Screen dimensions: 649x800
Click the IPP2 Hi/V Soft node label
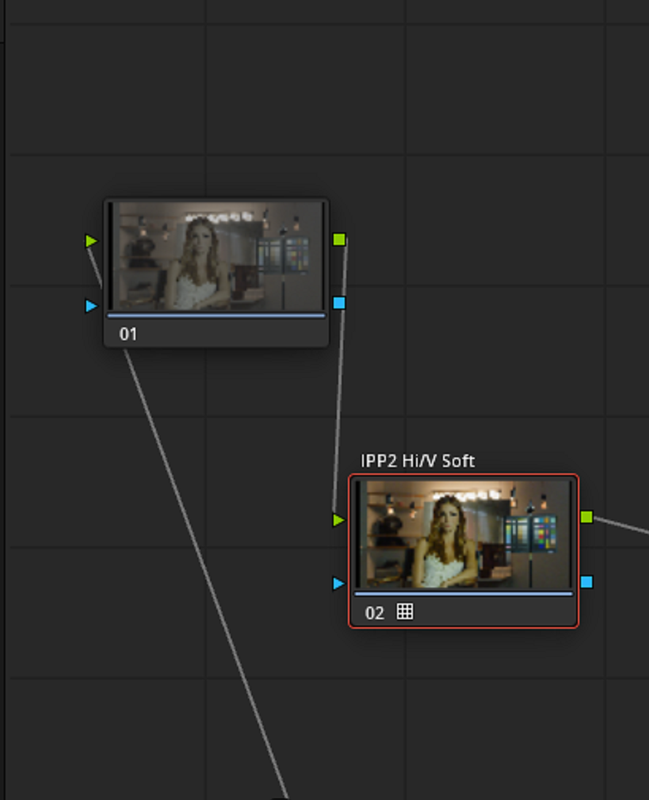pos(417,461)
